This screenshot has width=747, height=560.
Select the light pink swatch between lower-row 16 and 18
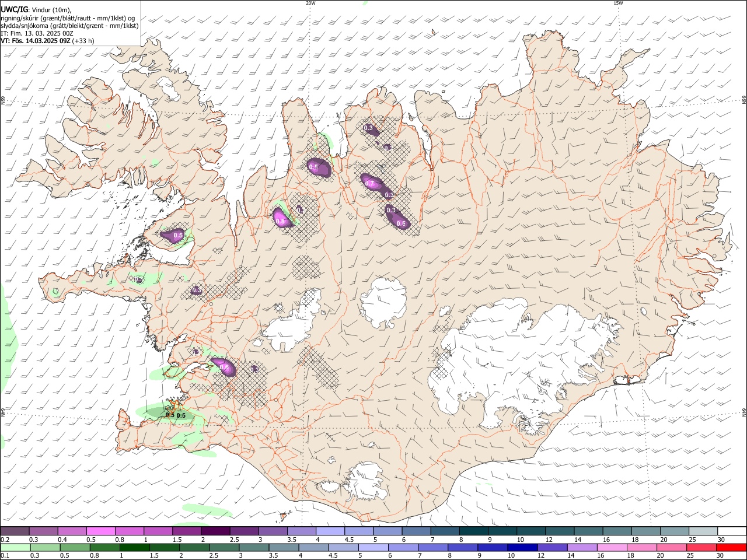pyautogui.click(x=612, y=547)
